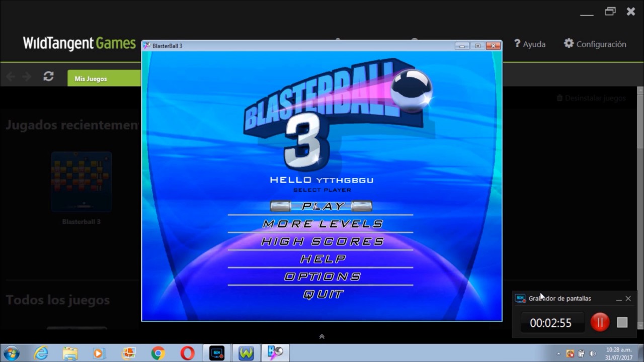Switch to the Mis Juegos tab
Image resolution: width=644 pixels, height=362 pixels.
(104, 78)
